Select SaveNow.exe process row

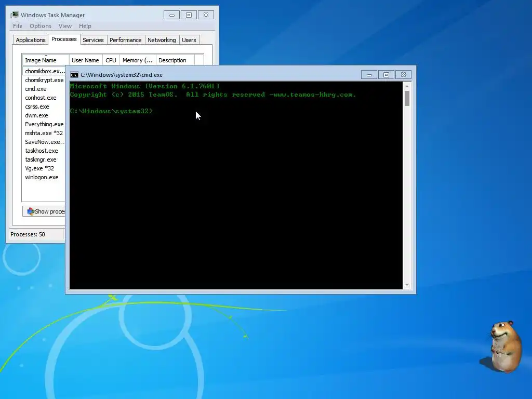(x=44, y=142)
